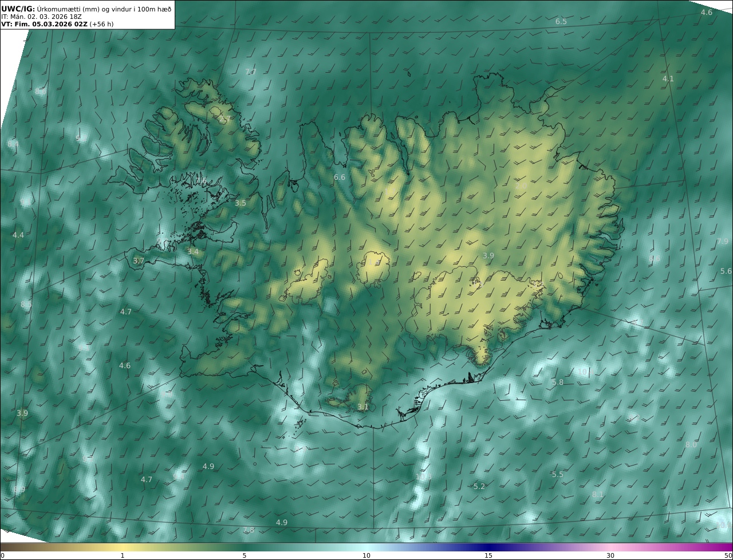Select the initialization time 'IT: Mán. 02. 03. 2026 18Z'

[42, 17]
